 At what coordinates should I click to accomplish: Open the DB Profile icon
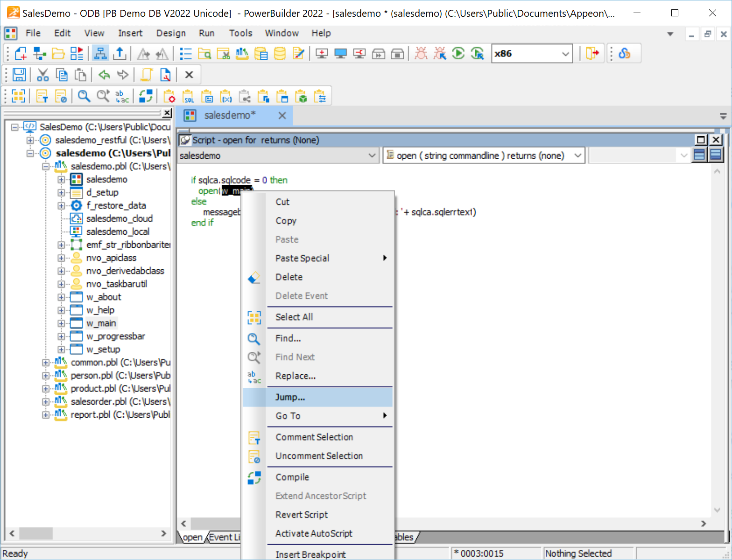[261, 54]
